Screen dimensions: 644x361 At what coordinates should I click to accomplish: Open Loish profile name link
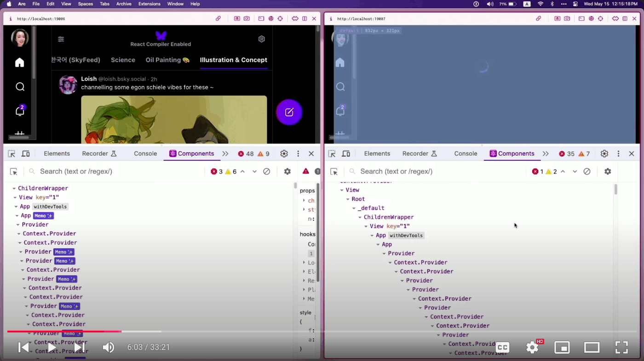coord(89,79)
